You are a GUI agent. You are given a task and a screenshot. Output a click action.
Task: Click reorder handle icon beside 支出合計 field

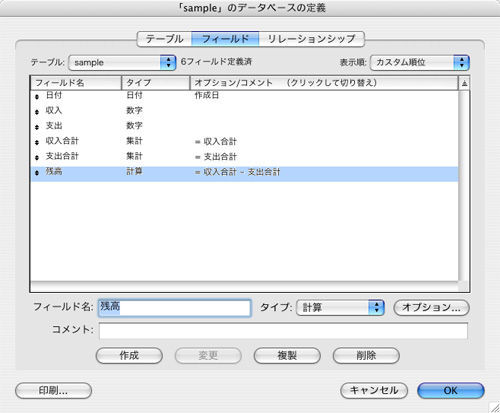click(37, 157)
